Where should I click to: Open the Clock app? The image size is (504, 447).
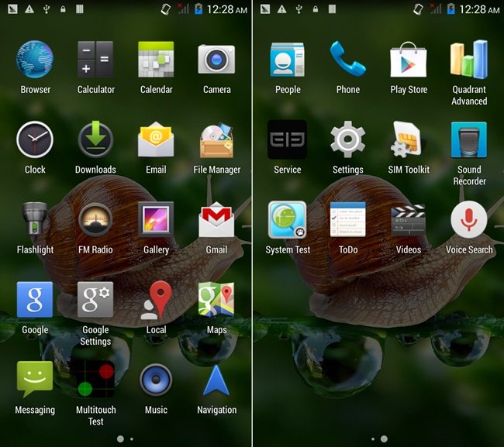pos(35,139)
